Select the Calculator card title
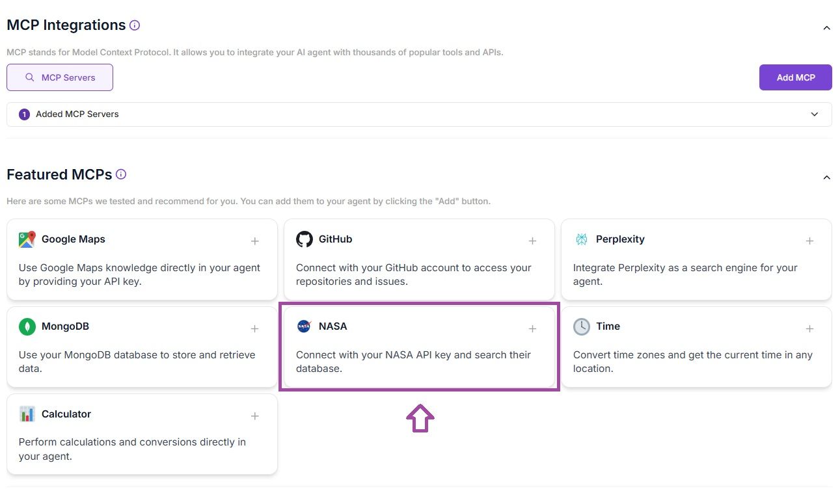The height and width of the screenshot is (504, 840). pyautogui.click(x=66, y=414)
